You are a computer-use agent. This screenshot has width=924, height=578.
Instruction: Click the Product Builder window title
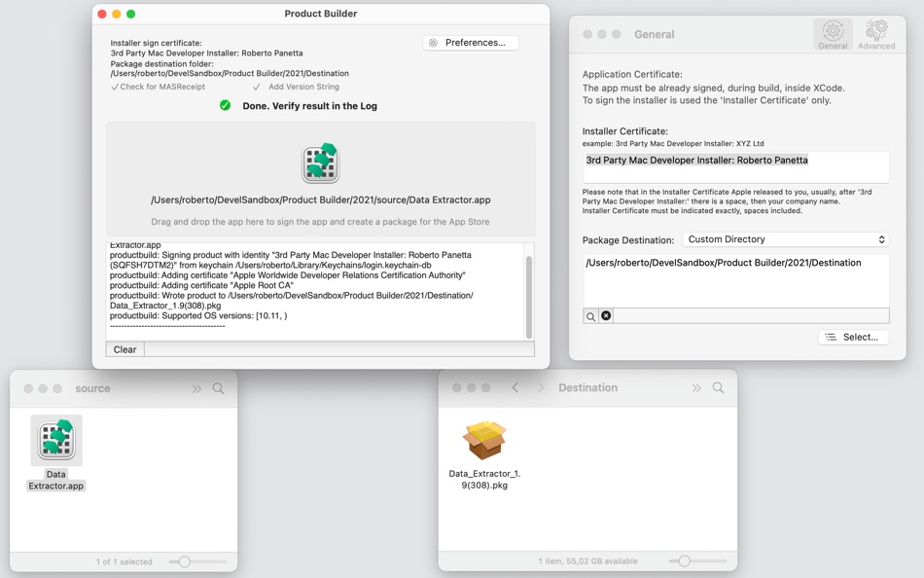click(x=321, y=14)
